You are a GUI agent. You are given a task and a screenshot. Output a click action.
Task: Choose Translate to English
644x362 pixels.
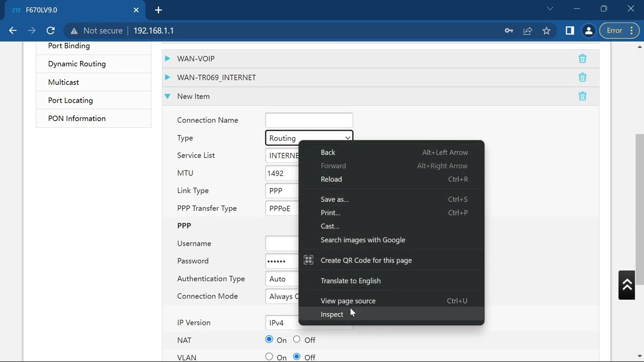tap(391, 281)
